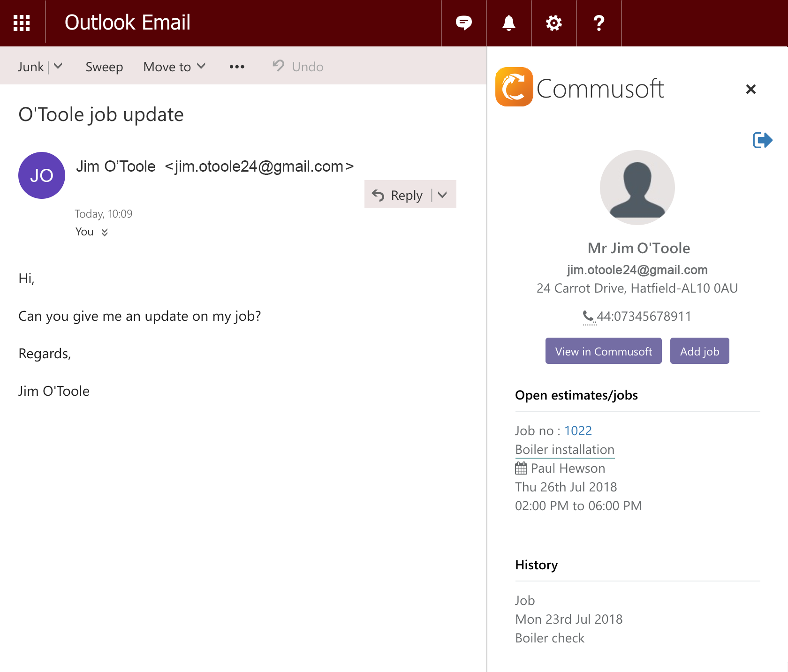Click the date Thu 26th Jul 2018
The width and height of the screenshot is (788, 672).
[566, 487]
